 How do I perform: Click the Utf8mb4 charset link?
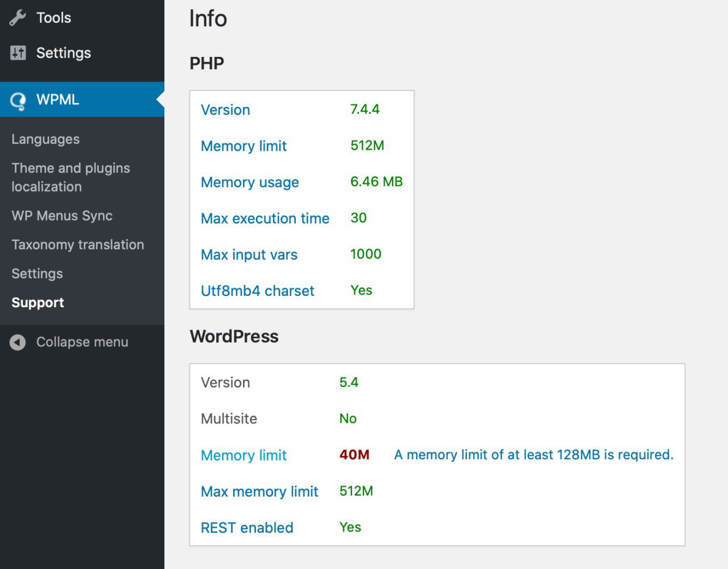tap(257, 291)
